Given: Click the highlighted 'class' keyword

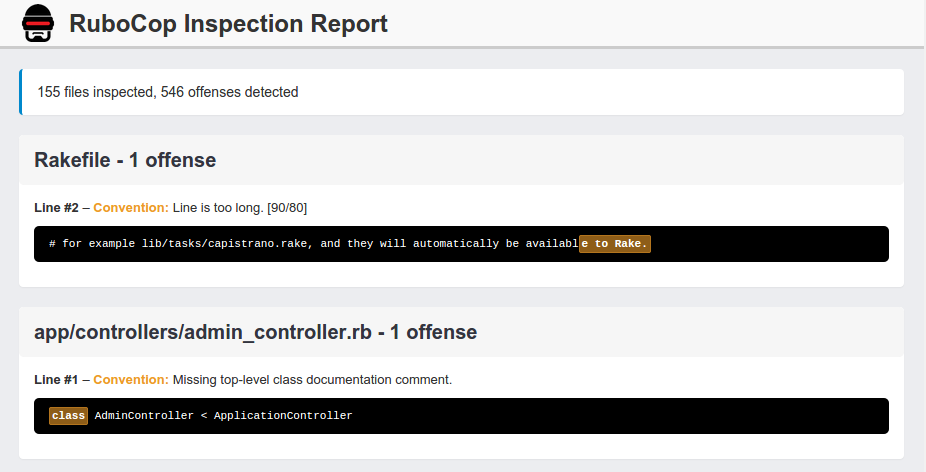Looking at the screenshot, I should coord(69,416).
